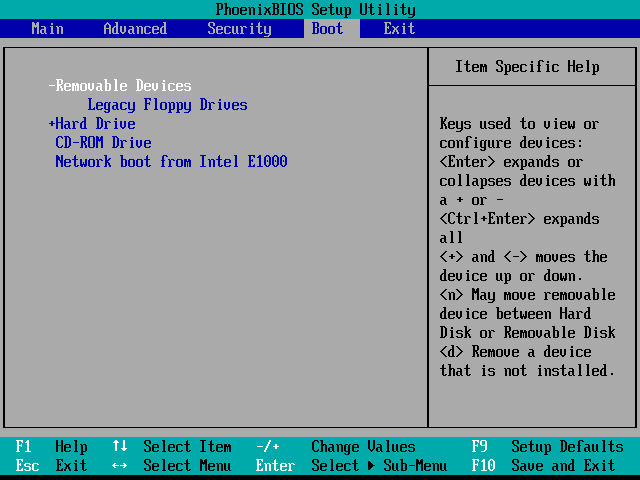Open the Main menu tab
Viewport: 640px width, 480px height.
[x=47, y=29]
